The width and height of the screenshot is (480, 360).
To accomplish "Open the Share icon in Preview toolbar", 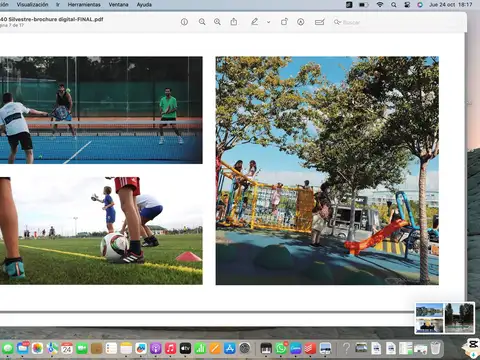I will [x=234, y=22].
